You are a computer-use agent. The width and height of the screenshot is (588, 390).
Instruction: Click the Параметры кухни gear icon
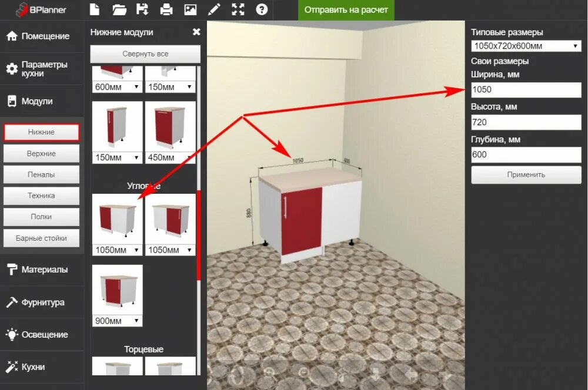pos(12,69)
